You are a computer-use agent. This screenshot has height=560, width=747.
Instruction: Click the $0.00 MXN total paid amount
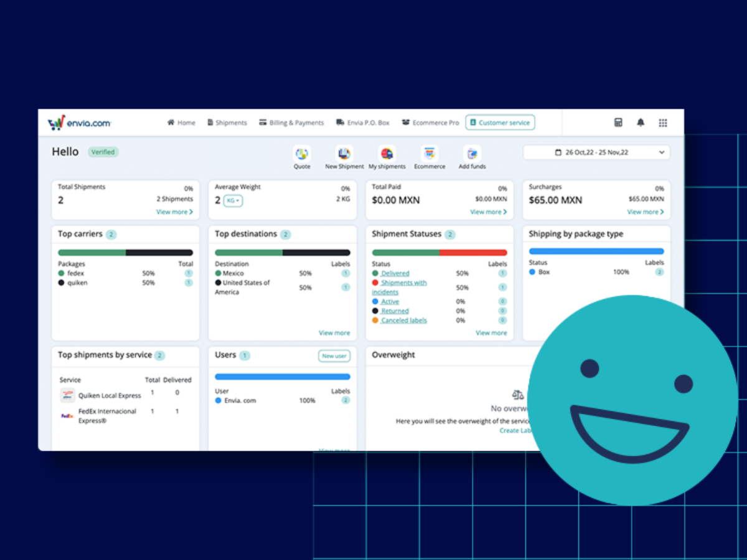[x=396, y=200]
